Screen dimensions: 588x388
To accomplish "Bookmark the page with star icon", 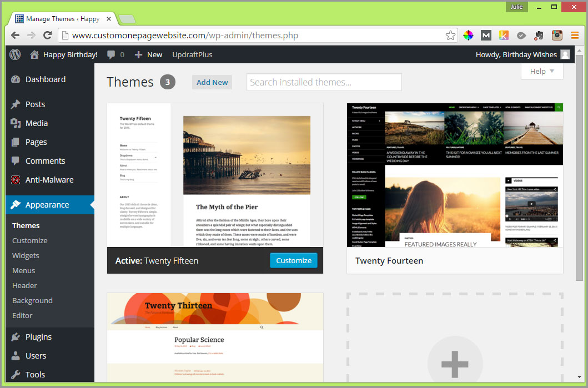I will [x=450, y=35].
